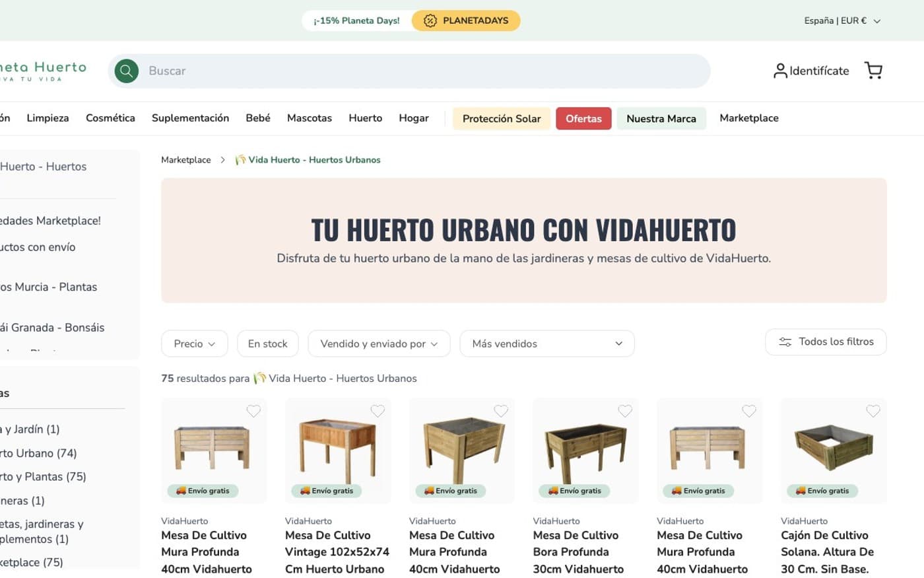This screenshot has width=924, height=578.
Task: Click the Cajón De Cultivo Solana title
Action: [x=827, y=552]
